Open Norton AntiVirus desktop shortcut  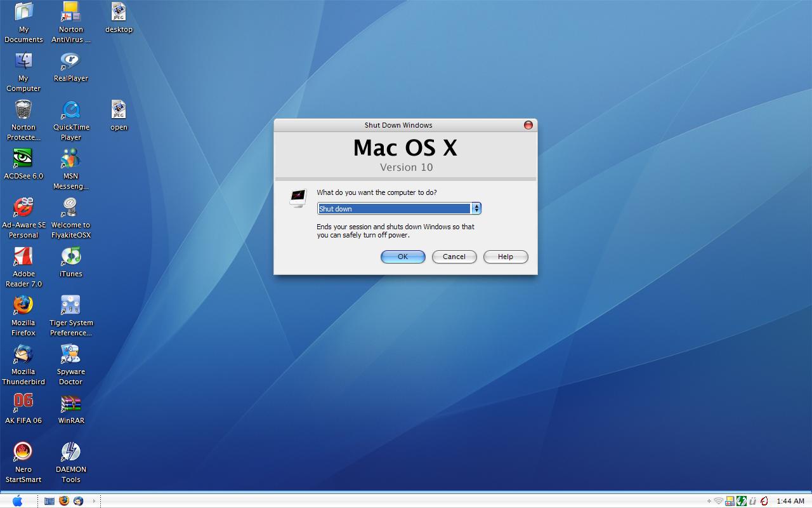pyautogui.click(x=71, y=22)
